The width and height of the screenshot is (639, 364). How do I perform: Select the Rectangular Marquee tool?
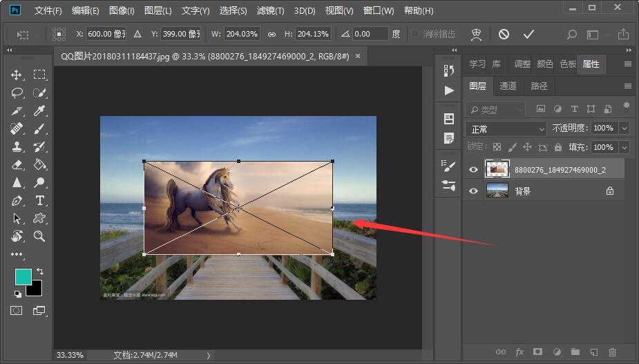click(39, 75)
